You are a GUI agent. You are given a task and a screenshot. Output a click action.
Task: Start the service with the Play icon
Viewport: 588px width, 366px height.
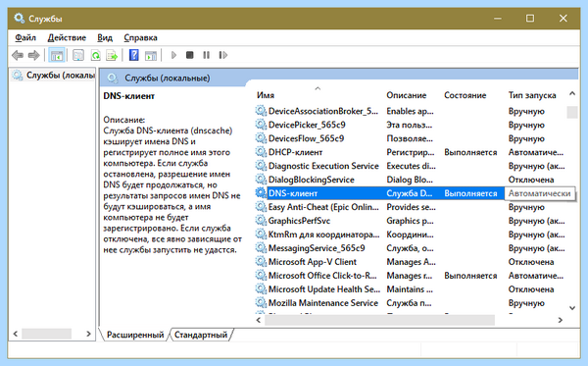coord(173,55)
